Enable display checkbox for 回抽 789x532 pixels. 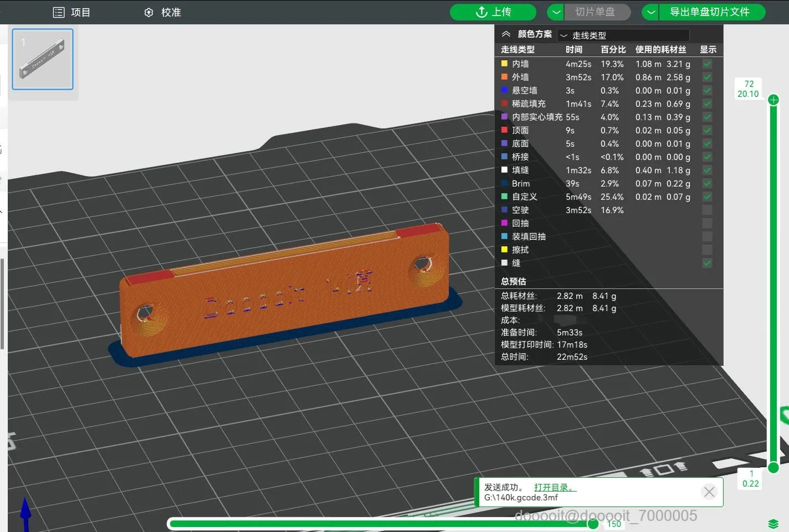click(707, 224)
